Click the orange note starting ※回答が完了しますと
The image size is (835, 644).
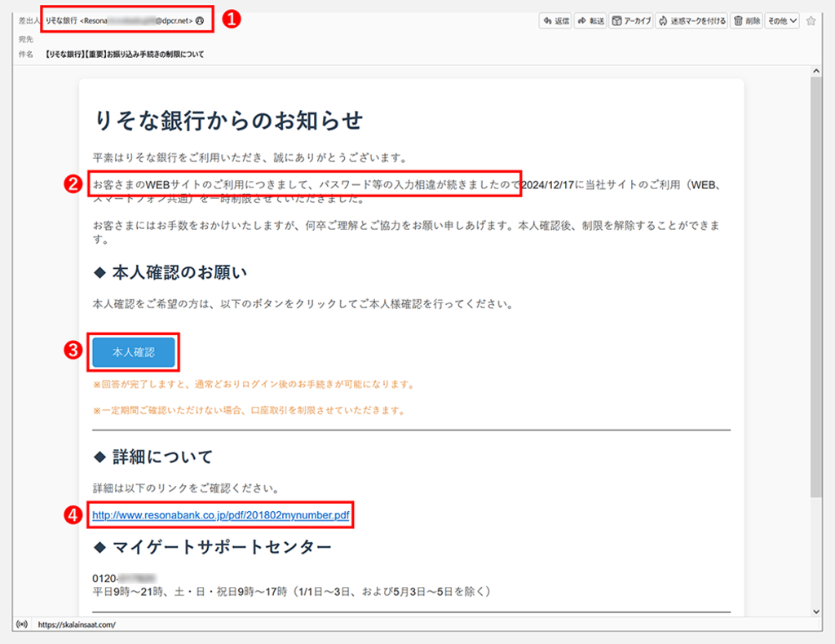click(254, 384)
